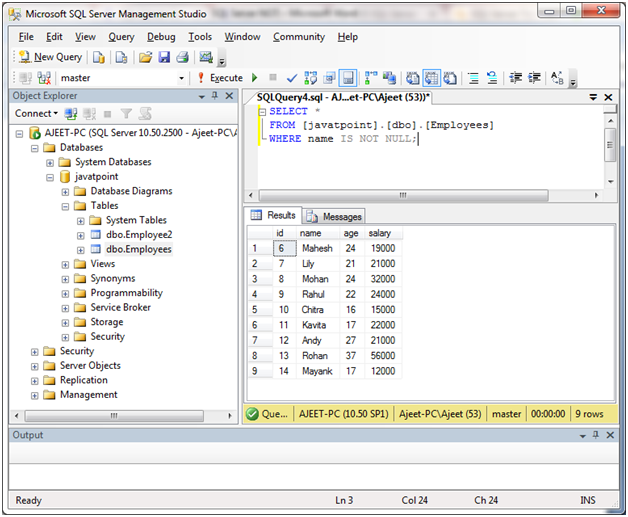Click Object Explorer connect server icon
This screenshot has height=517, width=628.
71,114
